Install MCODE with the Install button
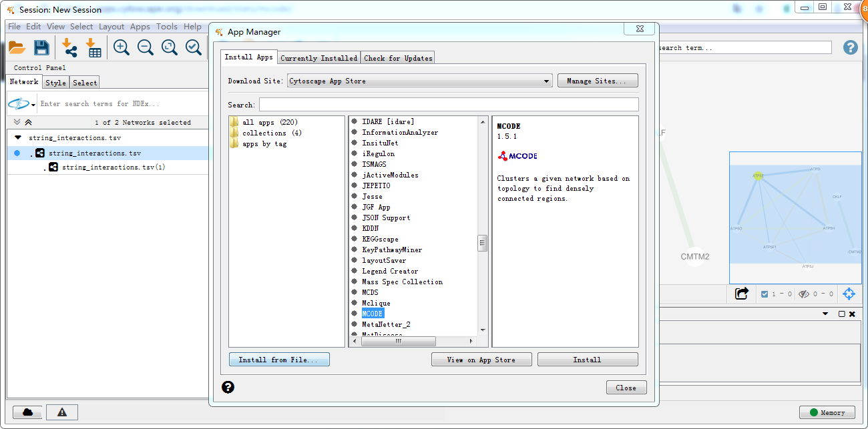The image size is (868, 429). 587,359
